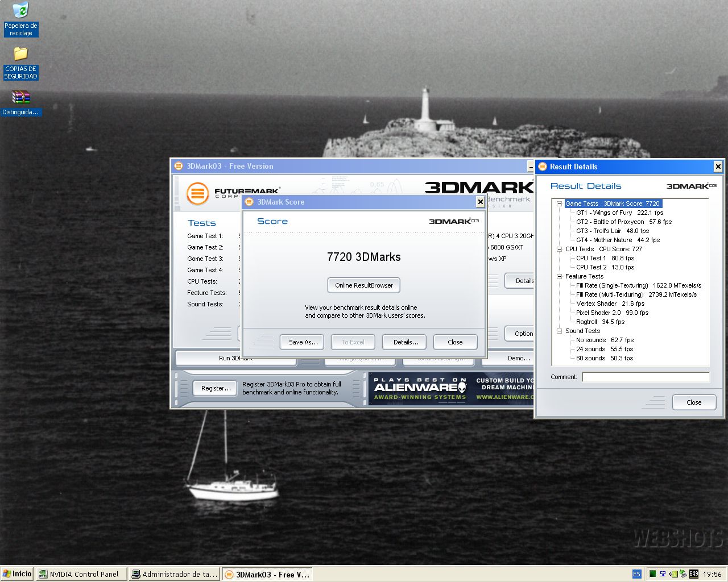Open the Inicio start menu
The height and width of the screenshot is (582, 728).
coord(17,574)
